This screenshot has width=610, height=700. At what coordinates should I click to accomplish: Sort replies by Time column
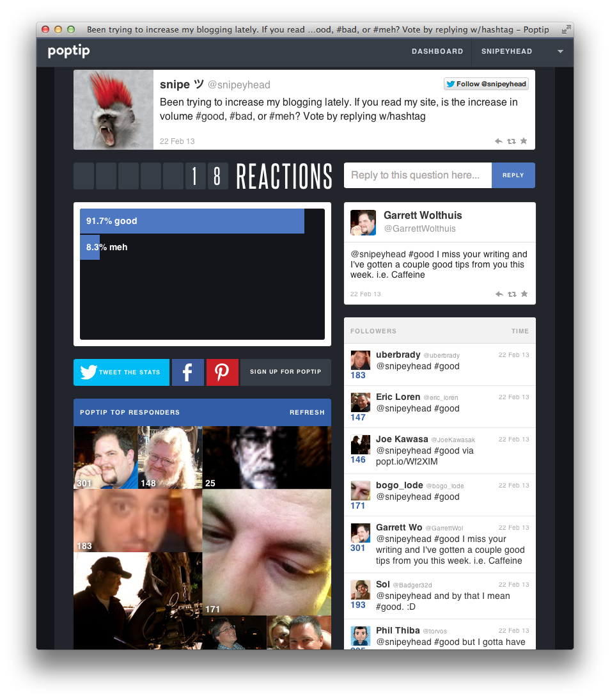[x=520, y=331]
